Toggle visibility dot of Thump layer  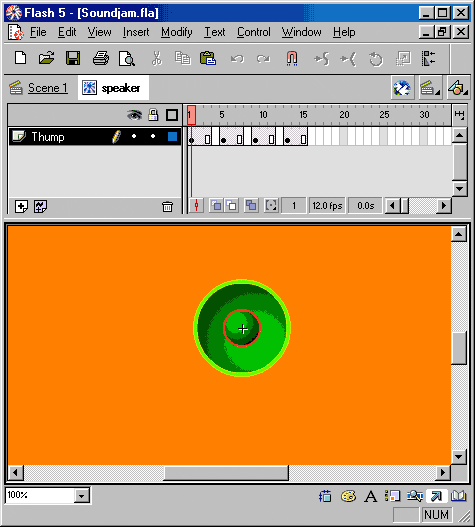tap(134, 136)
